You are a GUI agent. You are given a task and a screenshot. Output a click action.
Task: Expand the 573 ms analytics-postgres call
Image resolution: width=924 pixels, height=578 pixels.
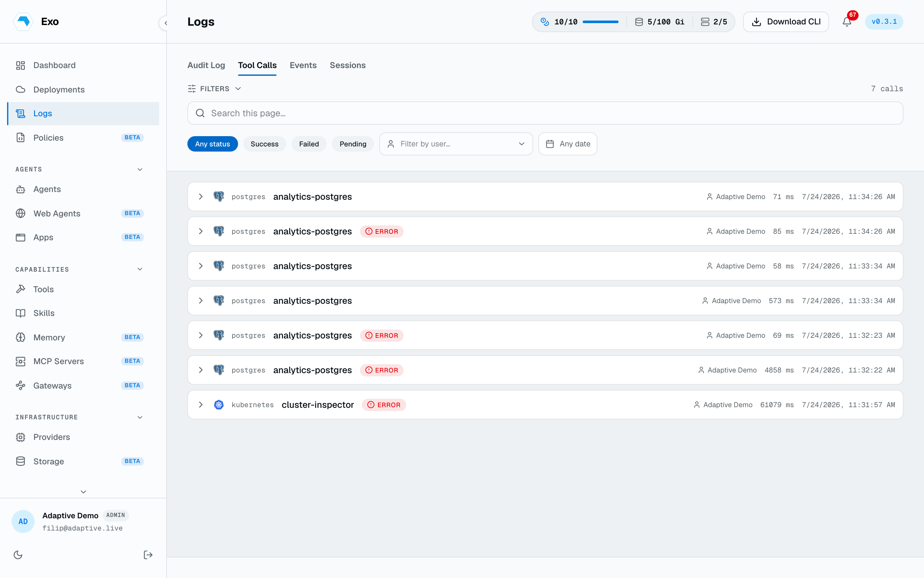201,301
